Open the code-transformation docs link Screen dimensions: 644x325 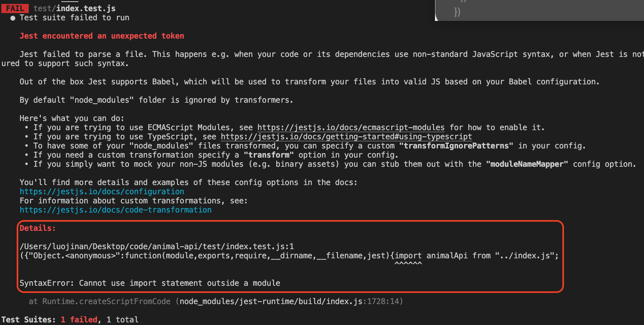pos(116,210)
